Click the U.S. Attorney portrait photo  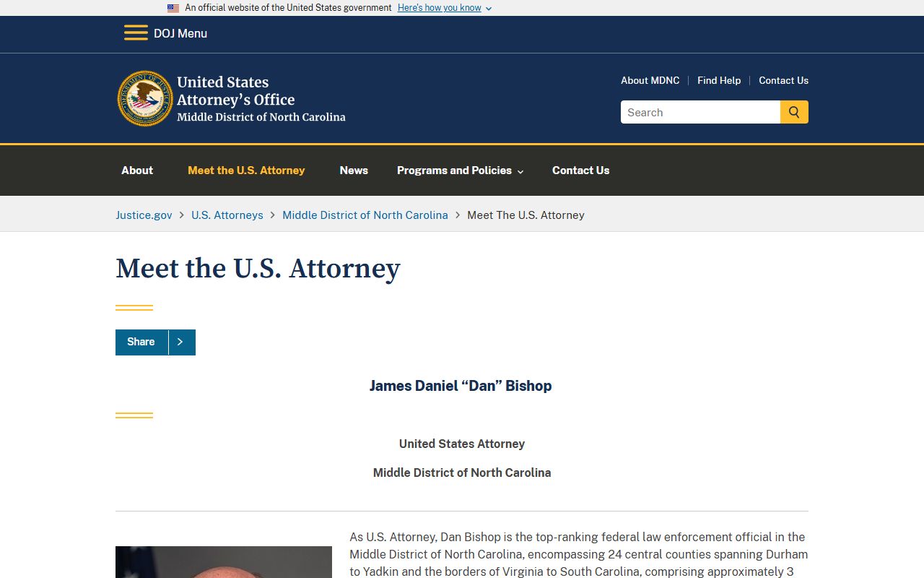click(x=224, y=562)
